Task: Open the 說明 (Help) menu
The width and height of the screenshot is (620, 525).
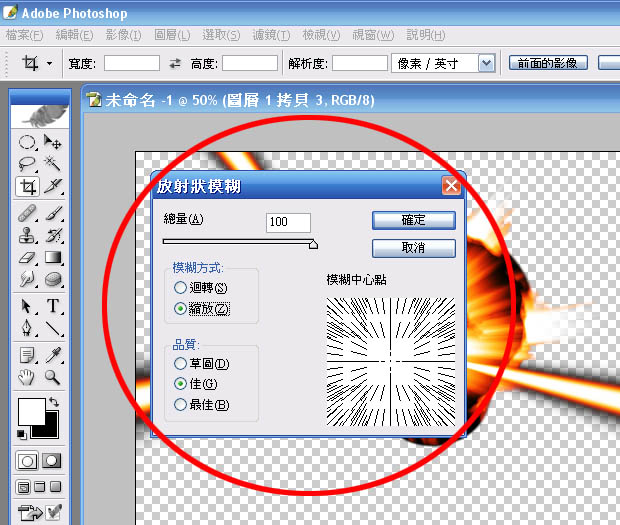Action: 426,35
